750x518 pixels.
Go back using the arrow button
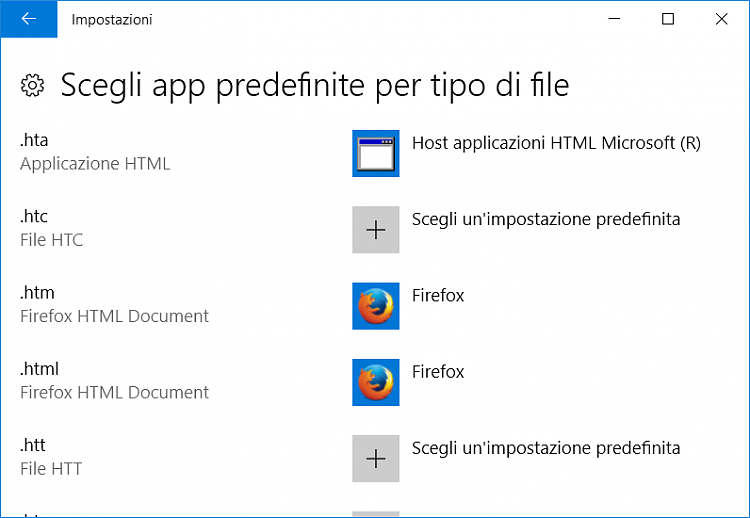(29, 19)
